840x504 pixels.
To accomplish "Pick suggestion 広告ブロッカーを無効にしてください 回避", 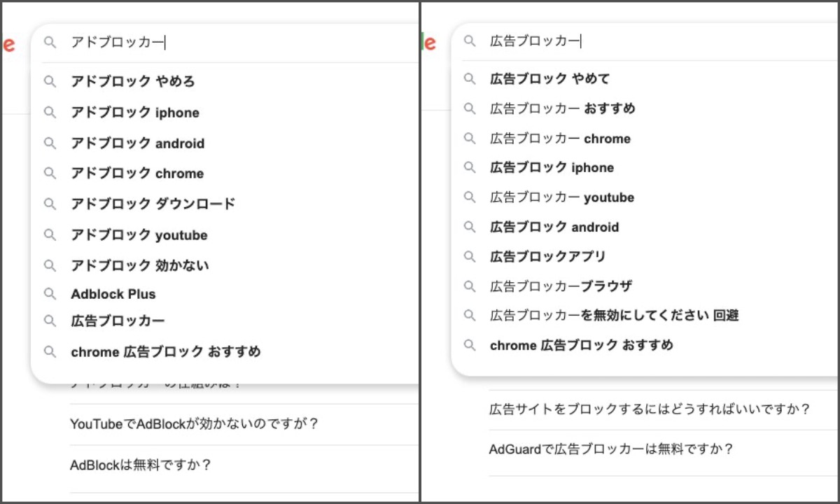I will coord(613,316).
